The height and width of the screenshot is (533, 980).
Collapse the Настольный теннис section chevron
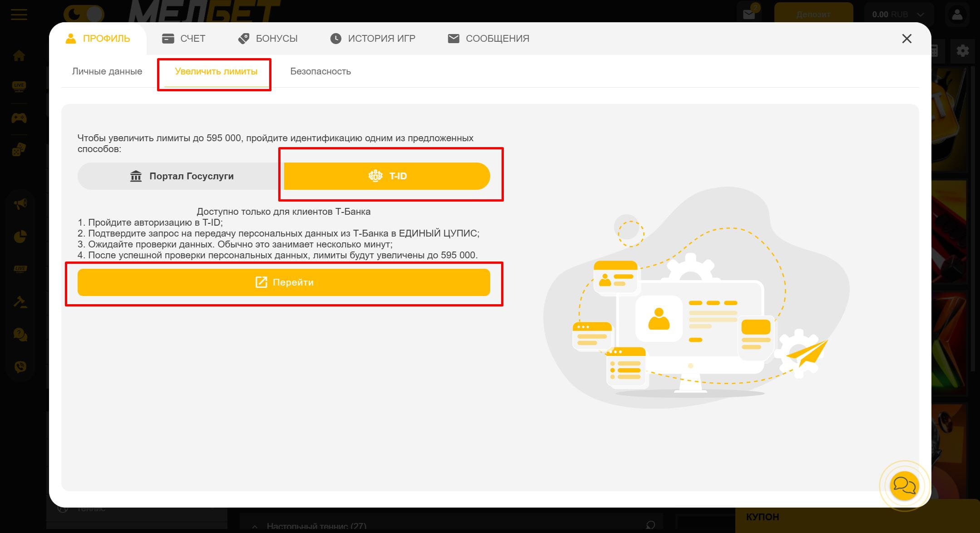point(255,526)
